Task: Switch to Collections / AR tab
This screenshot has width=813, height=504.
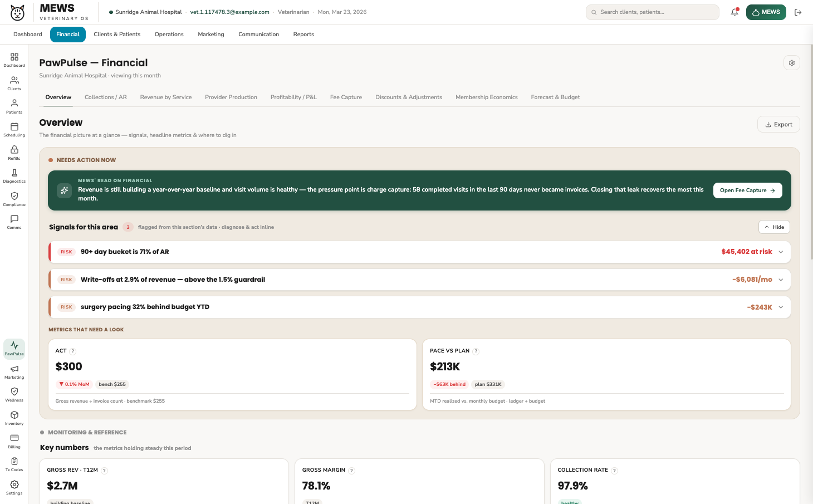Action: point(106,97)
